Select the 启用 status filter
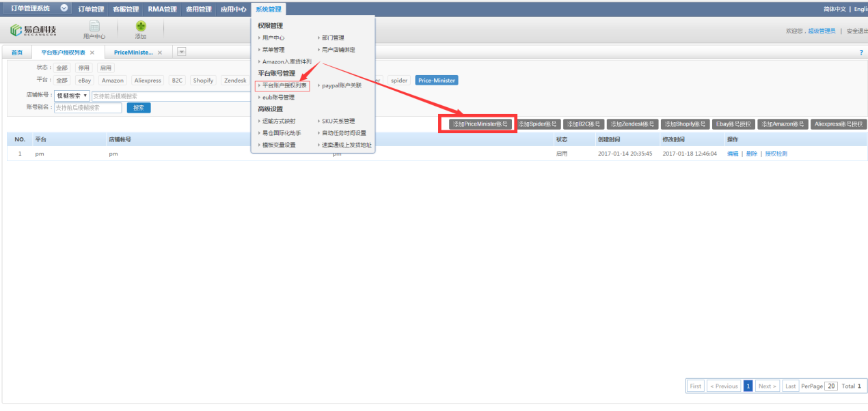 pyautogui.click(x=105, y=68)
